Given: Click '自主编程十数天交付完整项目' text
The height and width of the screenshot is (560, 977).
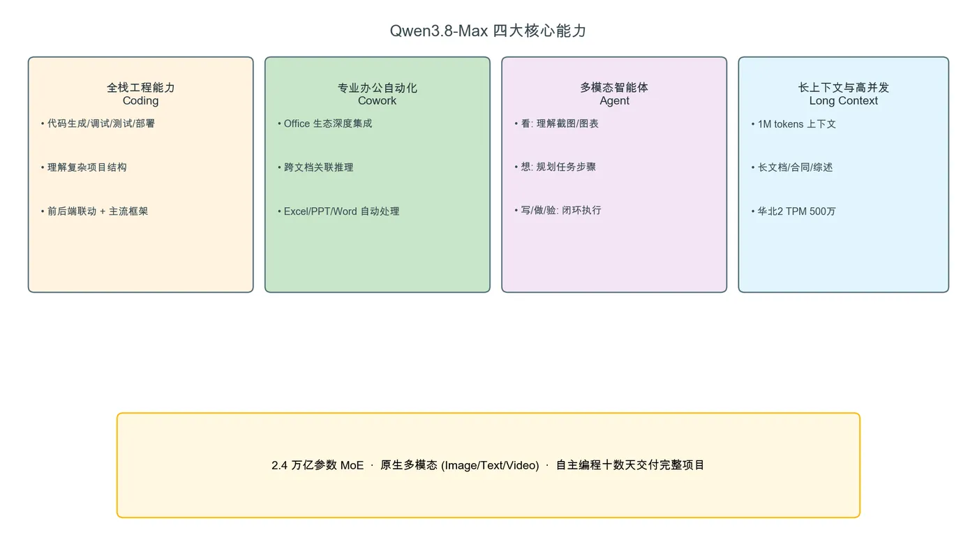Looking at the screenshot, I should click(x=630, y=465).
